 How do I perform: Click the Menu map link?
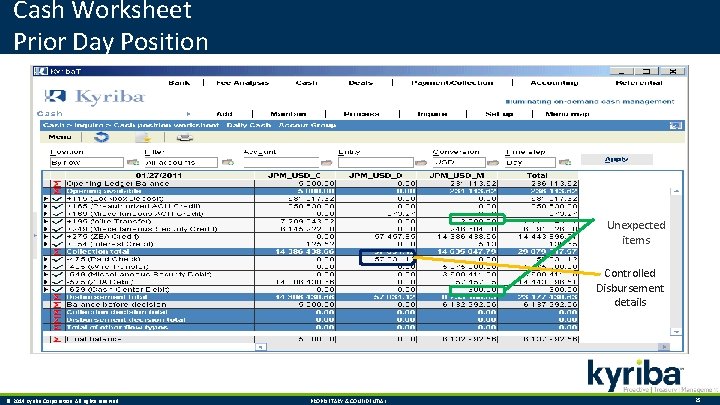[x=567, y=114]
